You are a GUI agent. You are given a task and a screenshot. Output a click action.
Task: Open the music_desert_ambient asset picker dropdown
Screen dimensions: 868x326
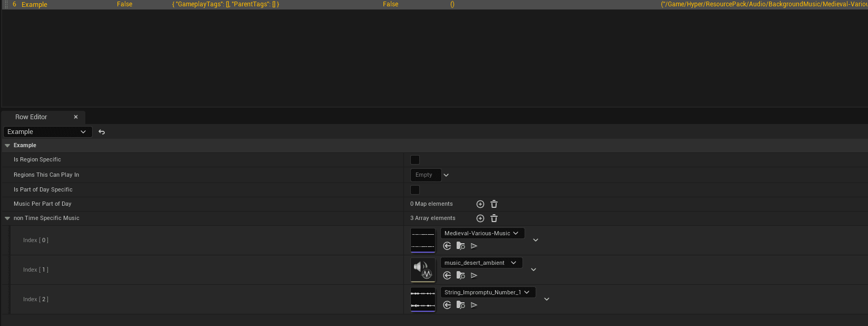(x=481, y=263)
